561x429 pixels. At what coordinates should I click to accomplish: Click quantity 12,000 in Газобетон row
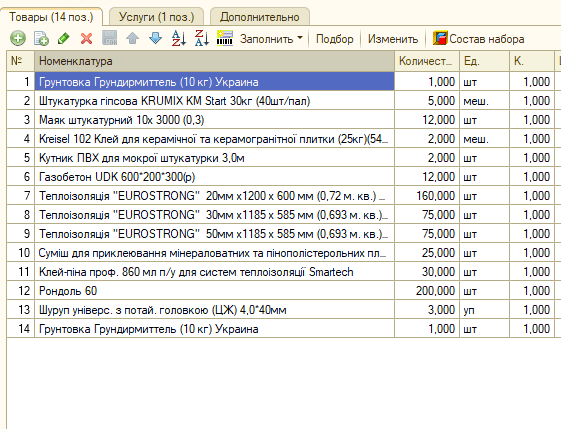coord(427,177)
